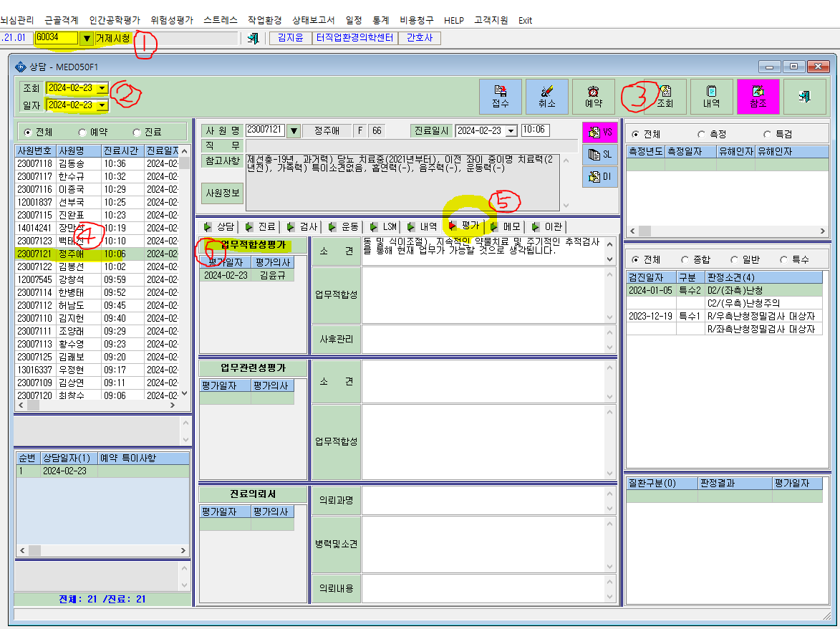Click the magenta VS vitals button

600,133
